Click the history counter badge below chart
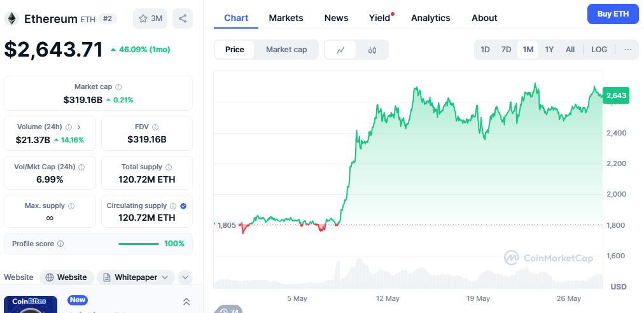 [x=228, y=309]
